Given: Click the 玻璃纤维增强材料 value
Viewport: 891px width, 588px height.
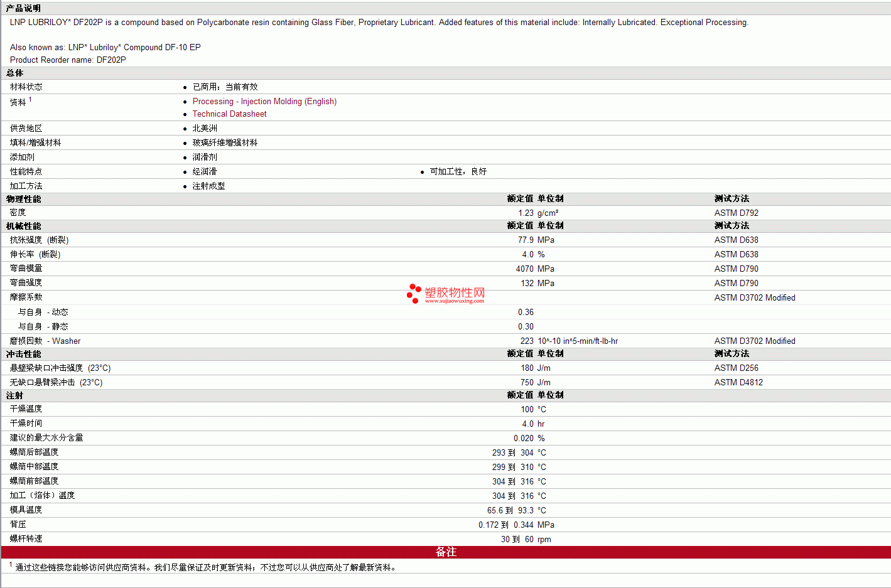Looking at the screenshot, I should tap(225, 143).
